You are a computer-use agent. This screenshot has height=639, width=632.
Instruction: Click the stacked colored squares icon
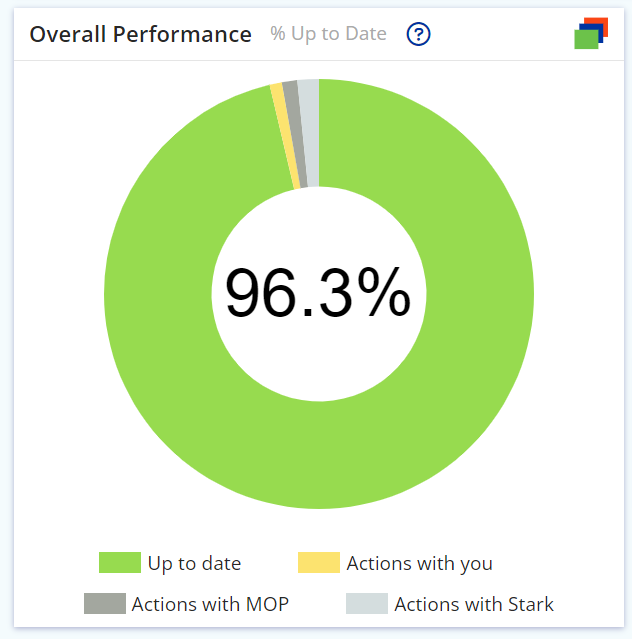(x=591, y=33)
